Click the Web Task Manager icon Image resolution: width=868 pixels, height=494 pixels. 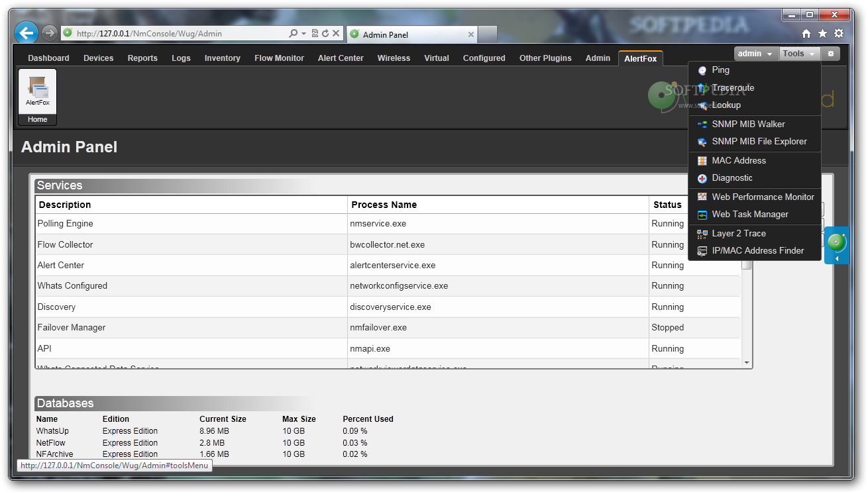702,215
